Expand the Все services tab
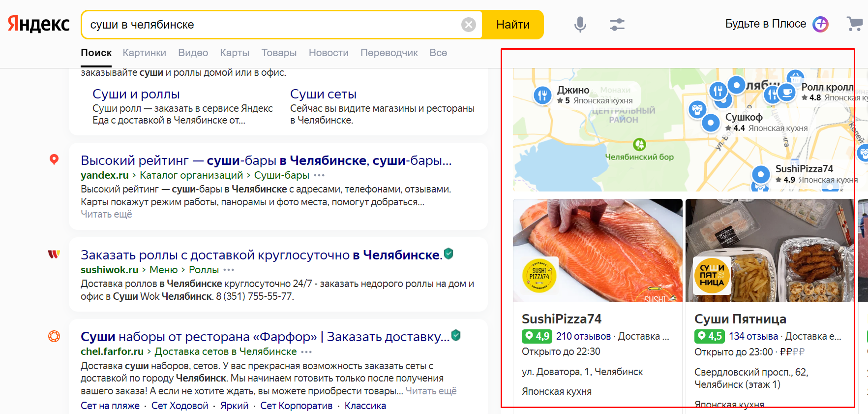Viewport: 868px width, 414px height. (438, 53)
